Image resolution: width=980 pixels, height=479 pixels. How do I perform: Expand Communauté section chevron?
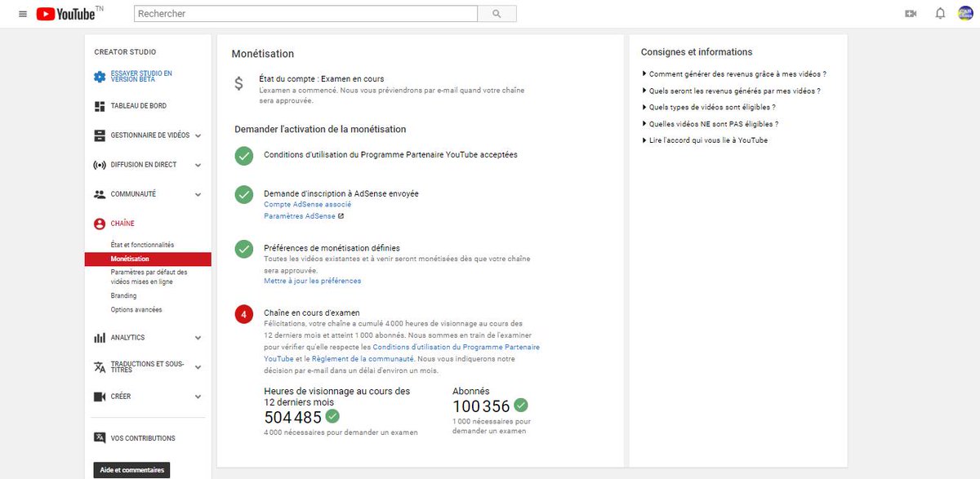click(x=198, y=194)
